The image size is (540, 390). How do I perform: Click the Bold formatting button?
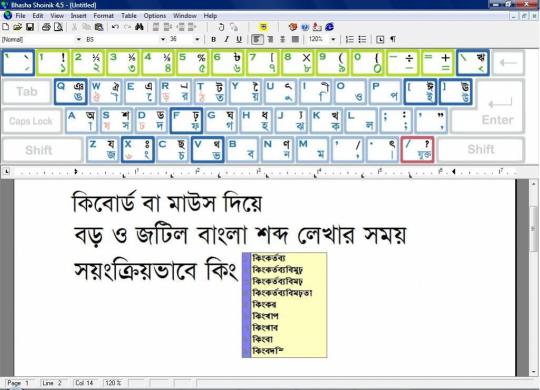coord(214,39)
